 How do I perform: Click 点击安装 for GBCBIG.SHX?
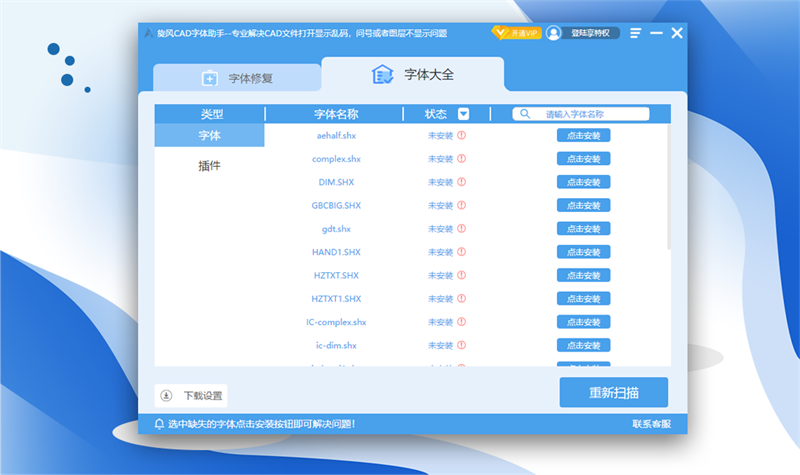[x=583, y=205]
